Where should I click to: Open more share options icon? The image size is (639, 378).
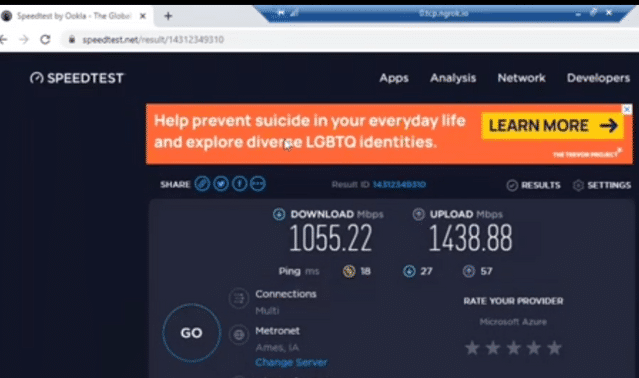(258, 184)
